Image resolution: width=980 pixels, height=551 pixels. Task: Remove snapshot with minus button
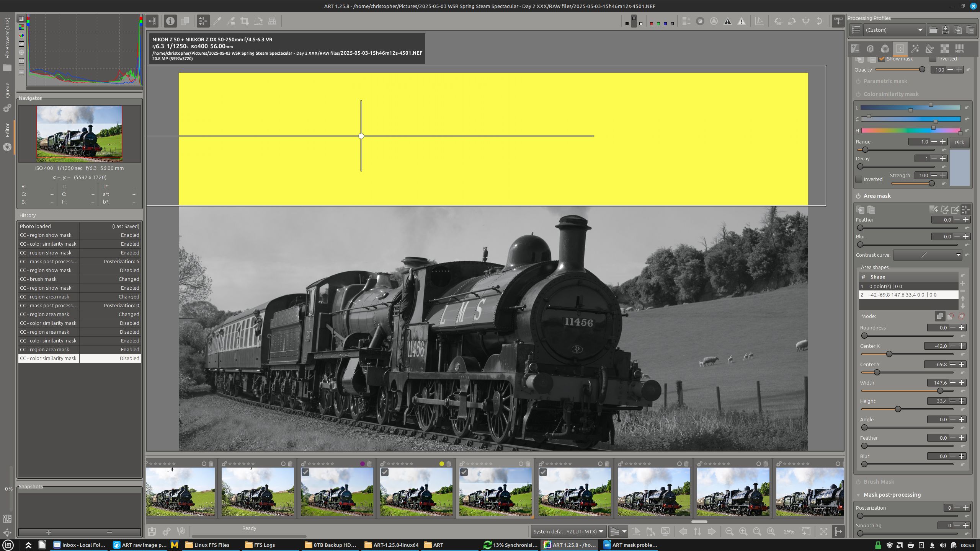point(110,532)
